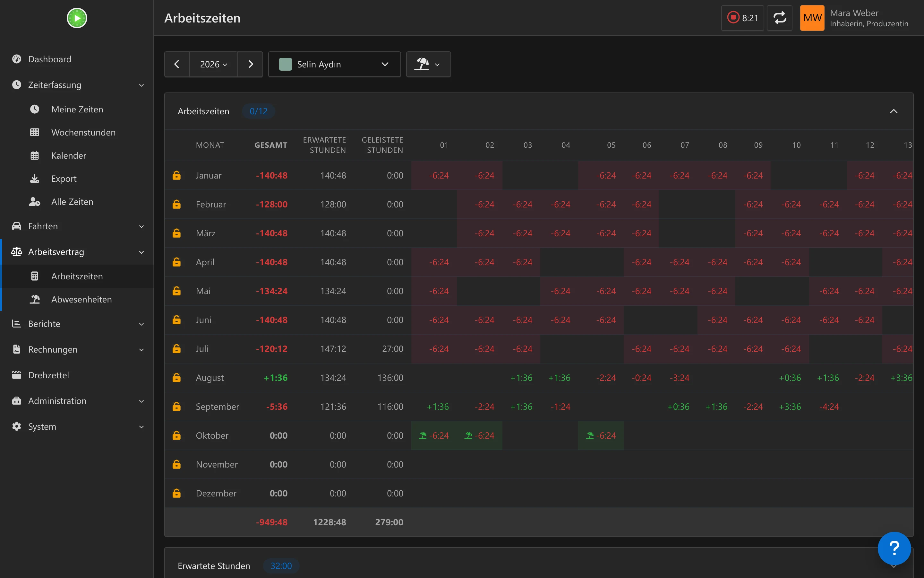Screen dimensions: 924x578
Task: Click the Arbeitsvertrag scales icon
Action: tap(16, 251)
